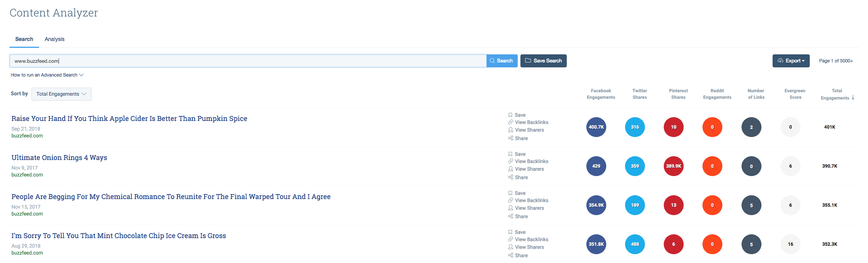Click Save bookmark icon for My Chemical Romance article
The height and width of the screenshot is (263, 868).
click(510, 193)
